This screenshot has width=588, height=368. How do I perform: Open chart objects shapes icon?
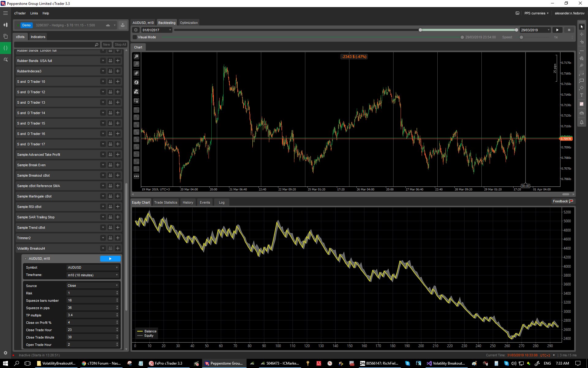pyautogui.click(x=136, y=92)
